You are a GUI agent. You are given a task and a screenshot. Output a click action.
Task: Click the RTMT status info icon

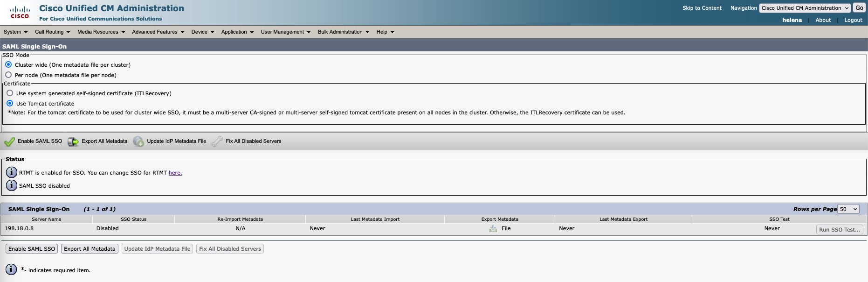point(12,172)
